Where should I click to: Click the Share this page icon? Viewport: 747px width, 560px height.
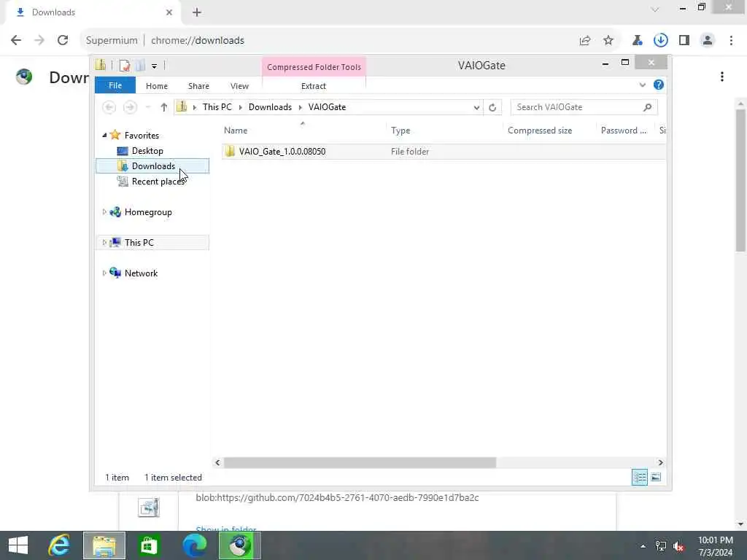(585, 41)
